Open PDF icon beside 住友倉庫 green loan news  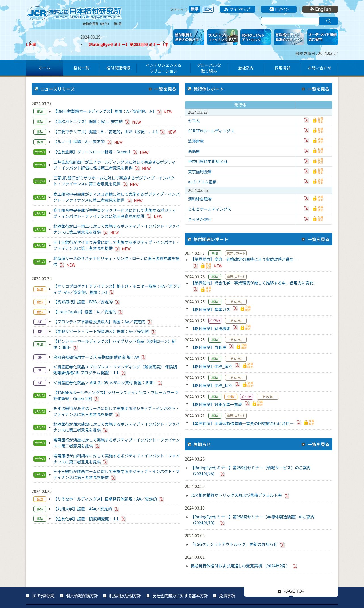(135, 152)
